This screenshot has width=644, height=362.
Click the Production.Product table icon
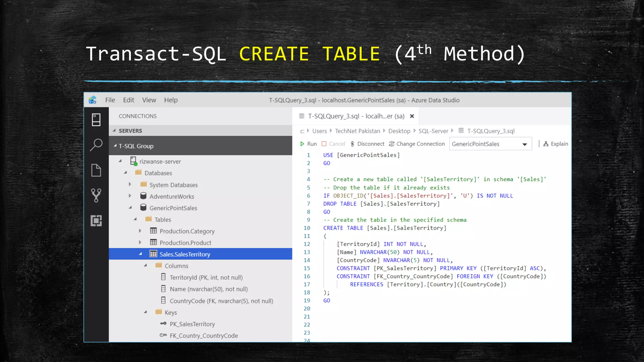point(153,242)
